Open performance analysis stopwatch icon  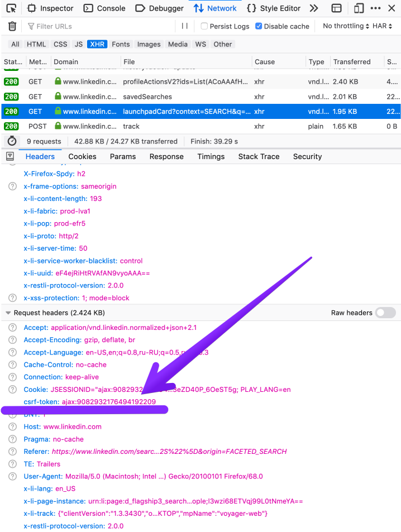[x=12, y=141]
